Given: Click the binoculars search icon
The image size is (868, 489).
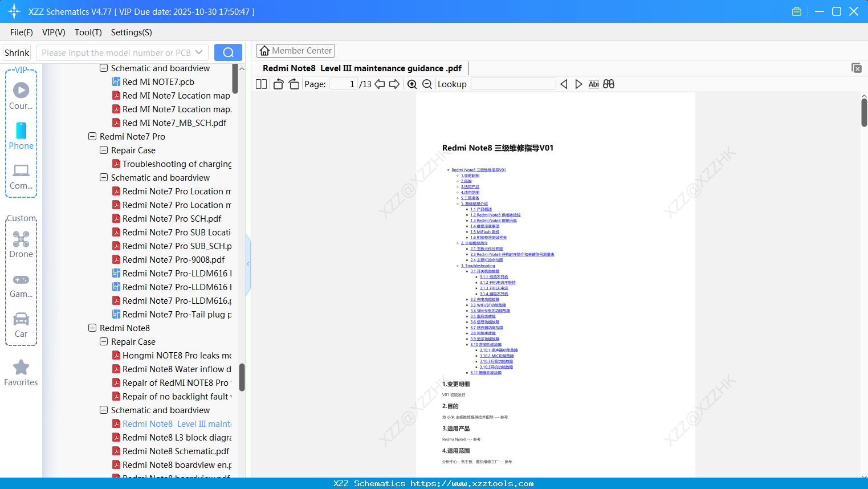Looking at the screenshot, I should [x=609, y=84].
